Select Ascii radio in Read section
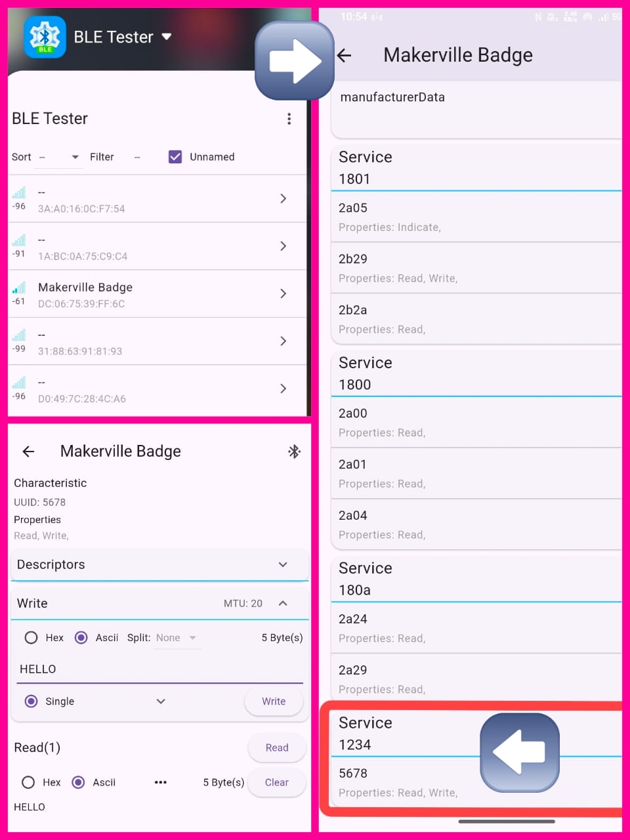Image resolution: width=630 pixels, height=840 pixels. pos(79,782)
